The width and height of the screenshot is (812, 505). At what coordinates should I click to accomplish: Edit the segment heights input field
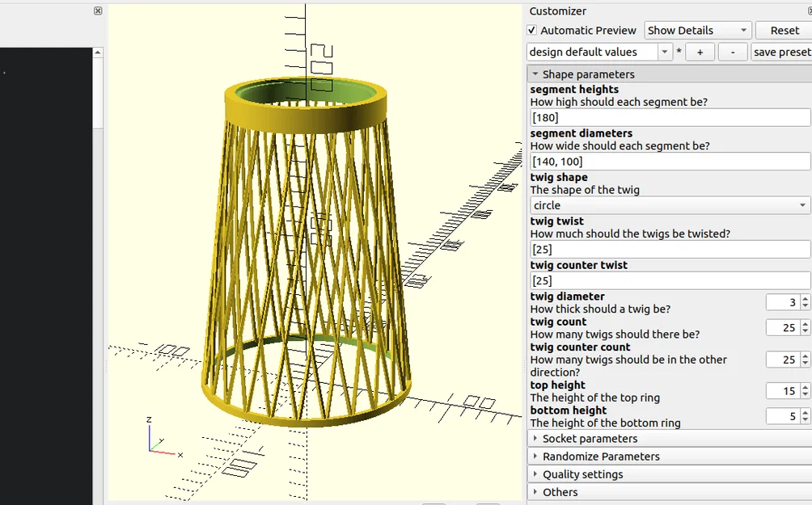tap(670, 117)
